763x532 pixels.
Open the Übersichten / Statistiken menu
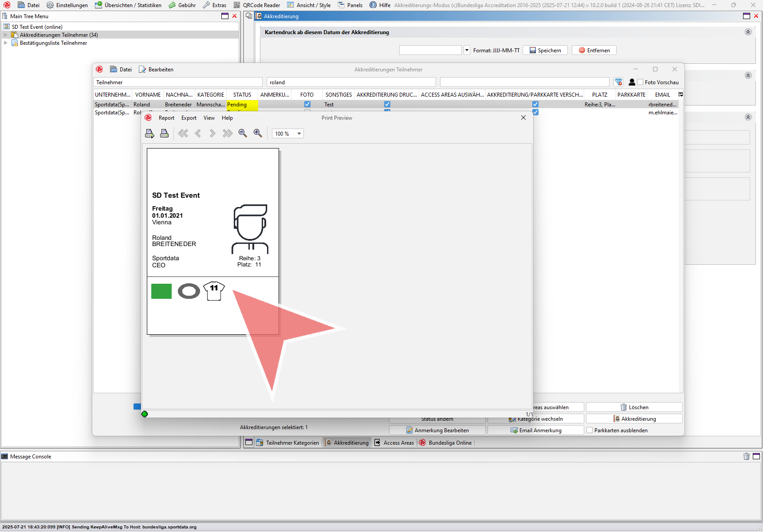[128, 5]
